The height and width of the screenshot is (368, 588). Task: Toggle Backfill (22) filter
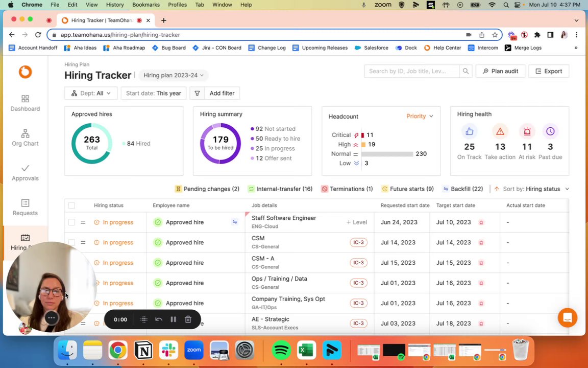463,189
